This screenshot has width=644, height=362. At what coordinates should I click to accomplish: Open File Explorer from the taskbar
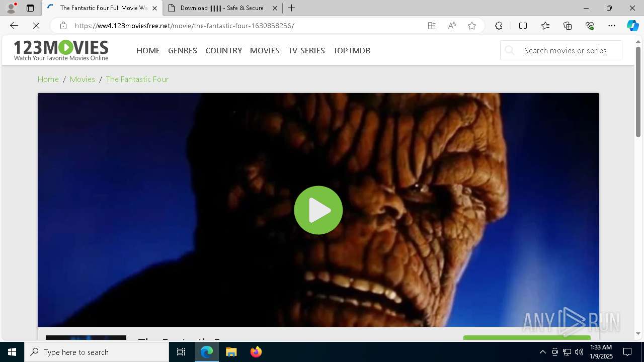point(231,352)
